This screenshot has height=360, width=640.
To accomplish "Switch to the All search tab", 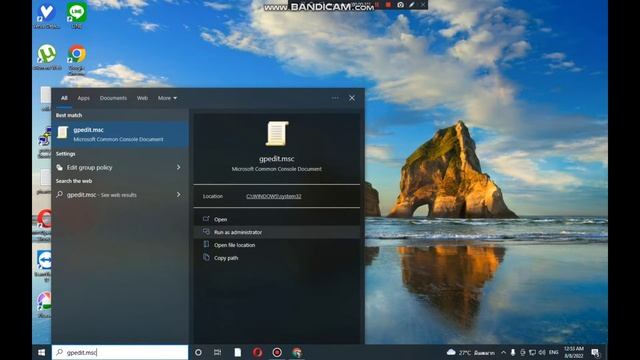I will pos(64,98).
